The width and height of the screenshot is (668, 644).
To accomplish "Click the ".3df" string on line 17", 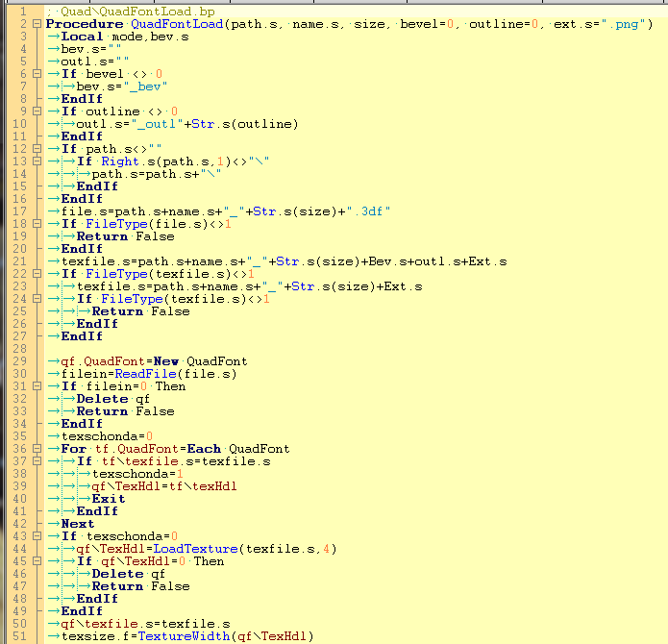I will (x=368, y=211).
